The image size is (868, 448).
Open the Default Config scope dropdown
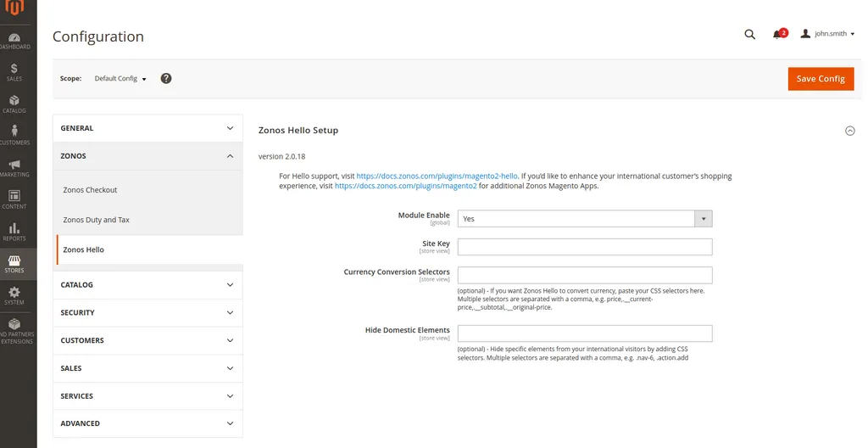pos(120,79)
